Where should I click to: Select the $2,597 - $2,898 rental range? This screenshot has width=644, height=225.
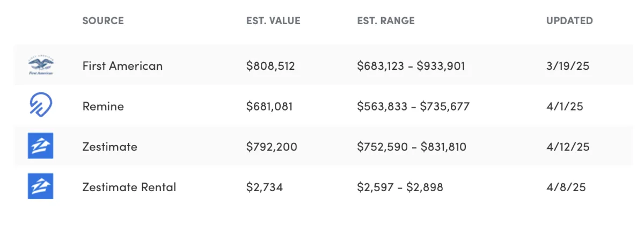(x=400, y=187)
